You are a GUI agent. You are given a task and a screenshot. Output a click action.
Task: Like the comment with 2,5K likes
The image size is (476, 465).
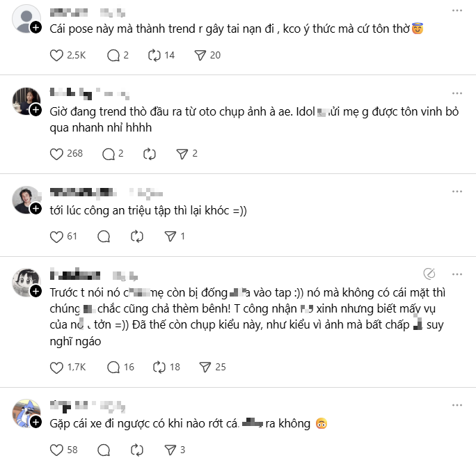pyautogui.click(x=58, y=55)
